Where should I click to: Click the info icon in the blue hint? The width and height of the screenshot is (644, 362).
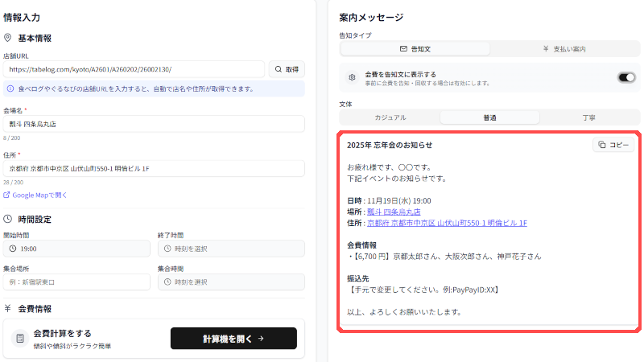[10, 88]
